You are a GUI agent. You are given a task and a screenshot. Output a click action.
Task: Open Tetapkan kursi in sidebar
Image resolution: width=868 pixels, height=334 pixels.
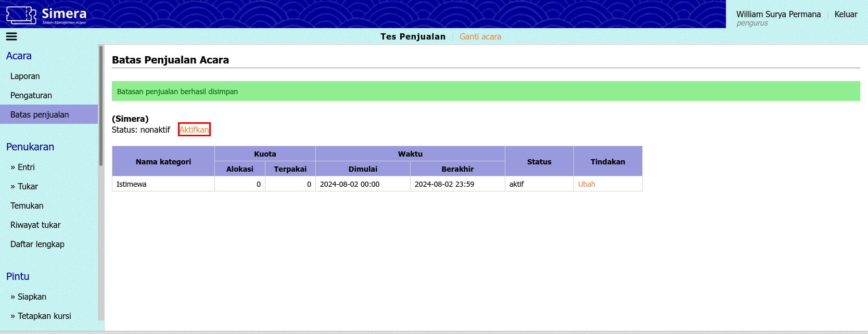click(x=49, y=316)
